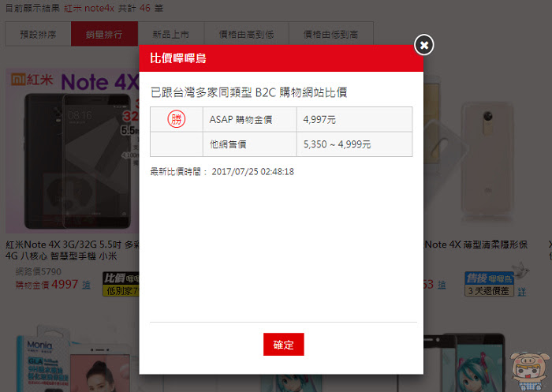Image resolution: width=552 pixels, height=392 pixels.
Task: Close the 比價嗶嗶鳥 popup with X icon
Action: click(424, 45)
